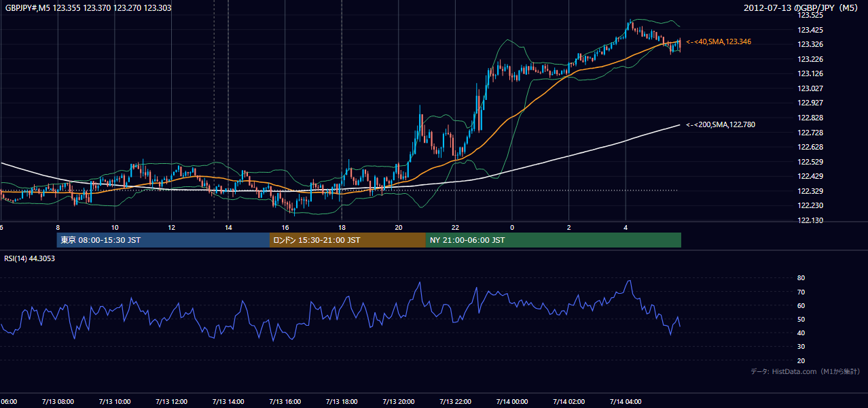Click hour label 0 under price chart
Viewport: 868px width, 408px height.
512,227
